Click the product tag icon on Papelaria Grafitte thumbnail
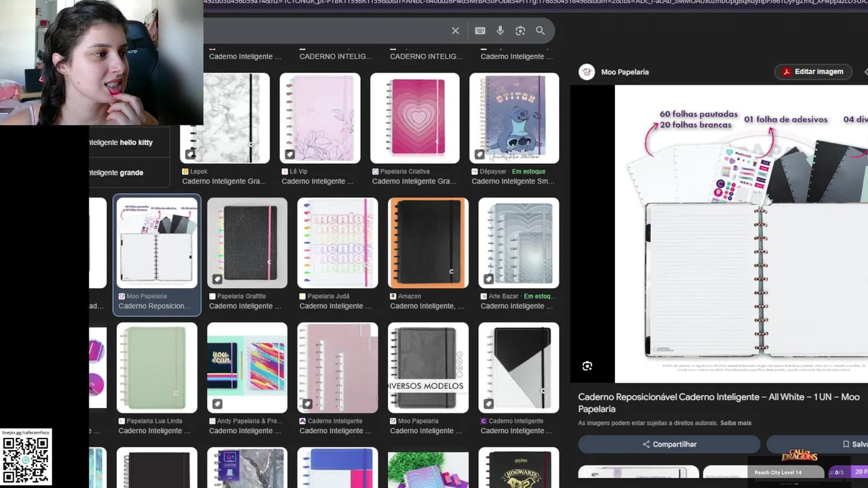The image size is (868, 488). point(217,279)
